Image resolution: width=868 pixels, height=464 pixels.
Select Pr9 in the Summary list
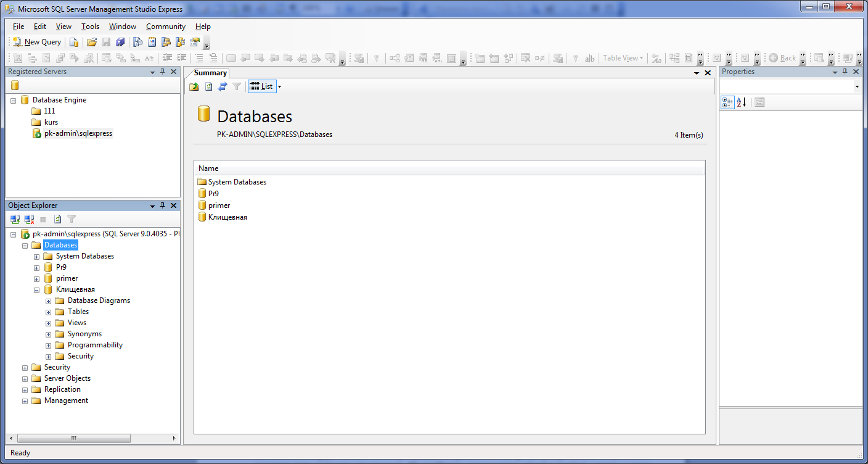[x=213, y=194]
